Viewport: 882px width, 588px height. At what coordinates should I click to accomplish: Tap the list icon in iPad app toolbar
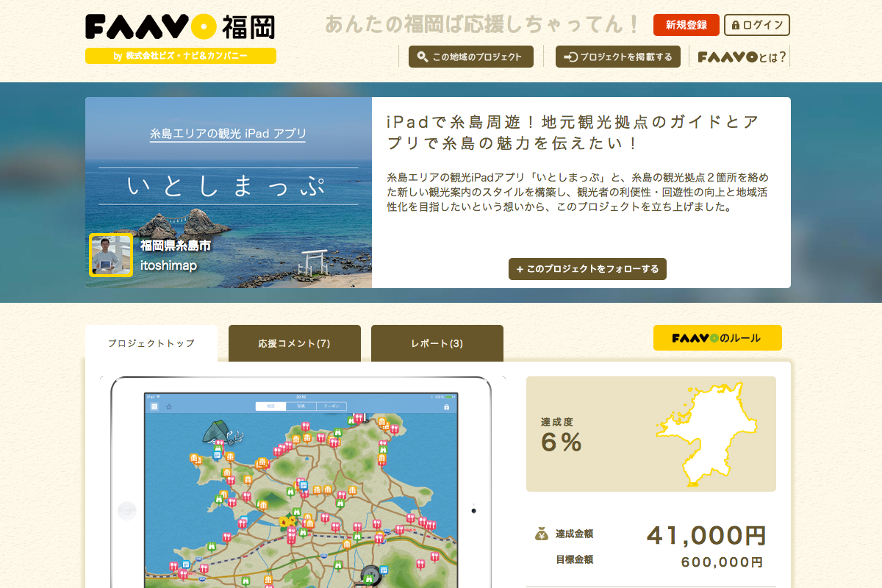click(x=154, y=406)
